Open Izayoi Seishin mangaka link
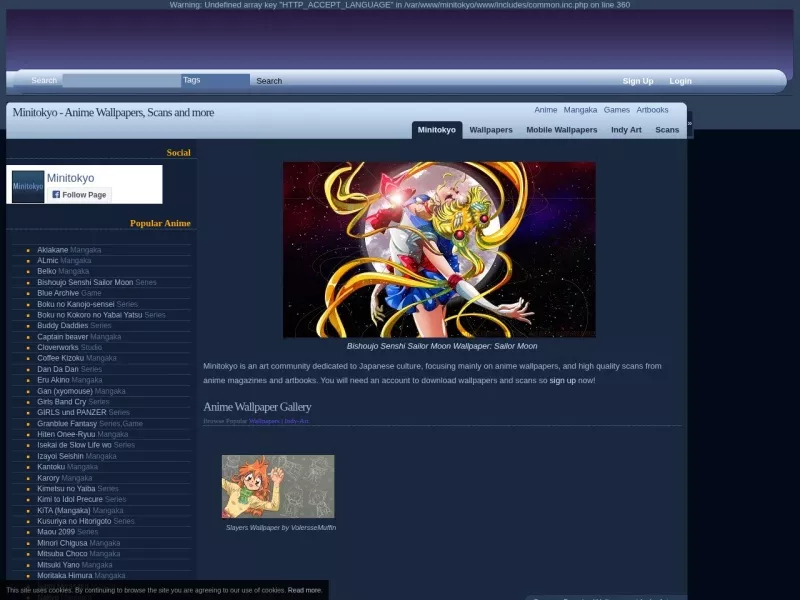The width and height of the screenshot is (800, 600). [x=60, y=456]
